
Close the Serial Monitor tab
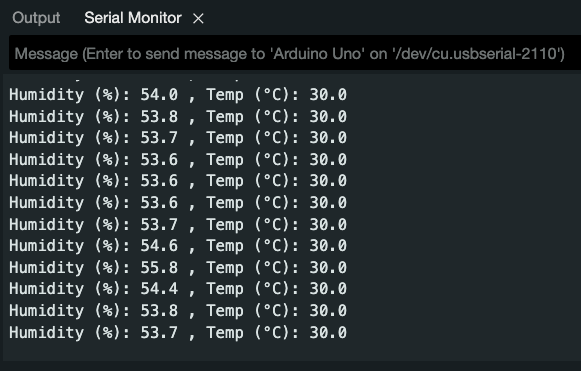pyautogui.click(x=198, y=19)
